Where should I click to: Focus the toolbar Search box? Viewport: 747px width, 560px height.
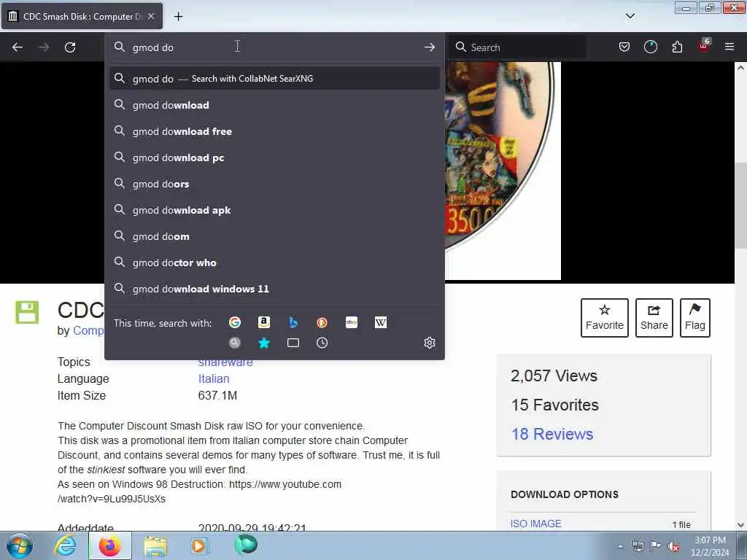click(517, 47)
